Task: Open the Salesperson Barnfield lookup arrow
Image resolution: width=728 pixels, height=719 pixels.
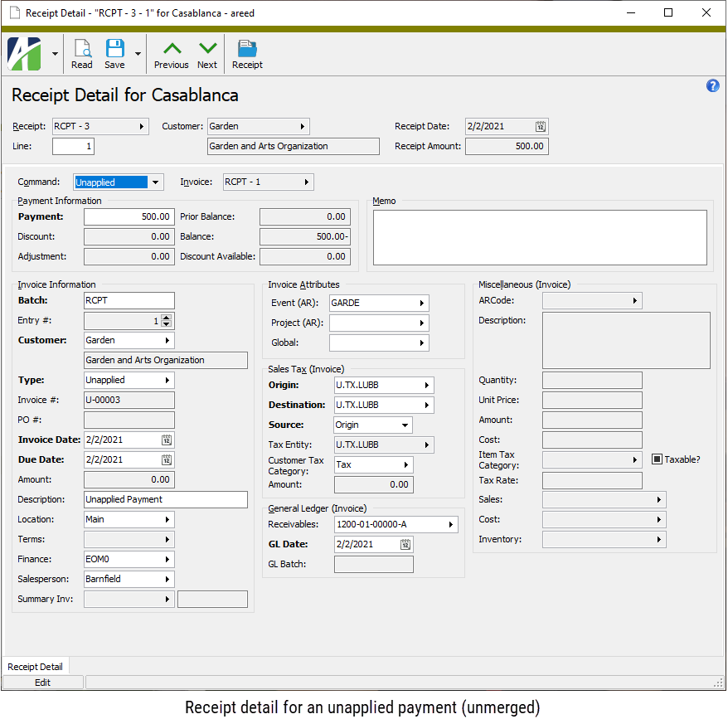Action: tap(167, 580)
